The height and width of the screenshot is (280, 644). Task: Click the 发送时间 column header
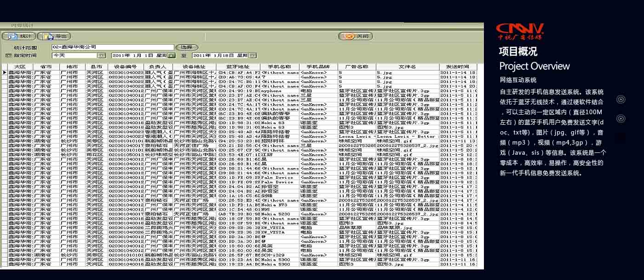click(457, 67)
